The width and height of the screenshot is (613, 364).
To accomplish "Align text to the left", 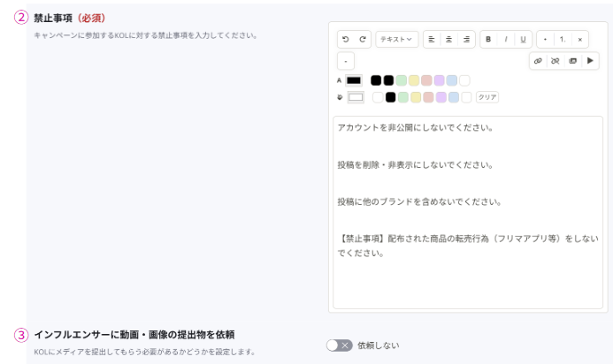I will [432, 40].
